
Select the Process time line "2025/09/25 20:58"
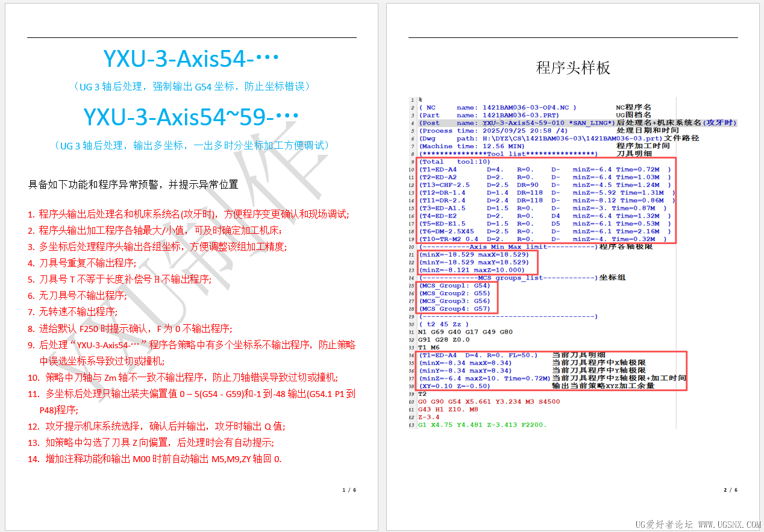point(493,131)
